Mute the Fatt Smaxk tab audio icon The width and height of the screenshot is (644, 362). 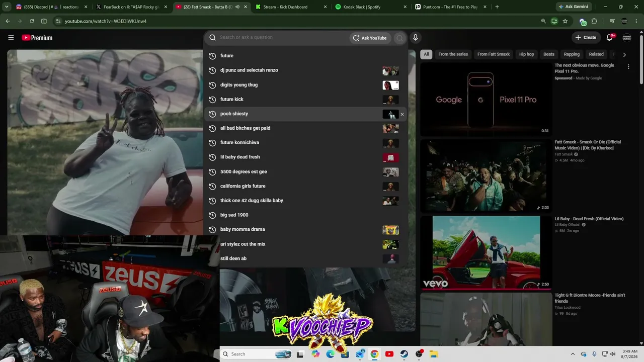pyautogui.click(x=237, y=7)
